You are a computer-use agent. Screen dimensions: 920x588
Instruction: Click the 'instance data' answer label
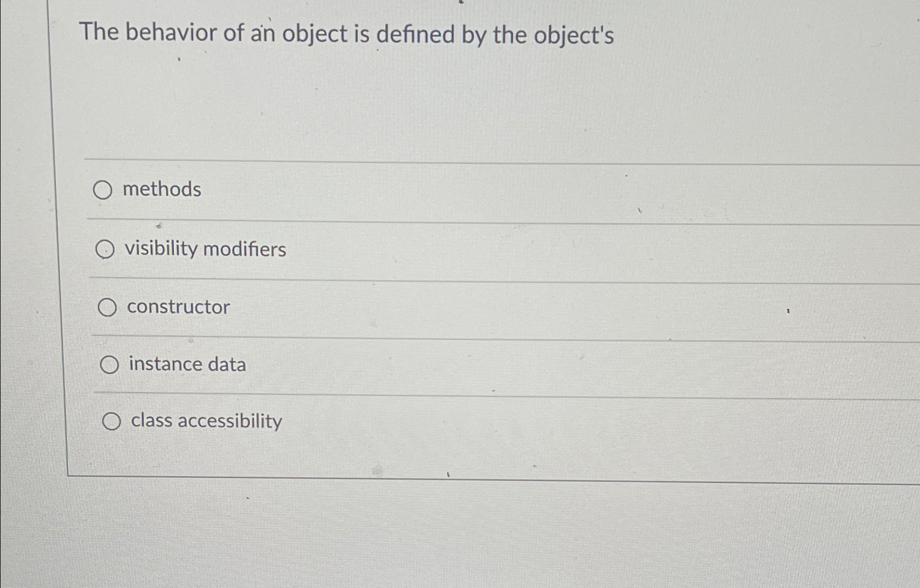coord(187,364)
